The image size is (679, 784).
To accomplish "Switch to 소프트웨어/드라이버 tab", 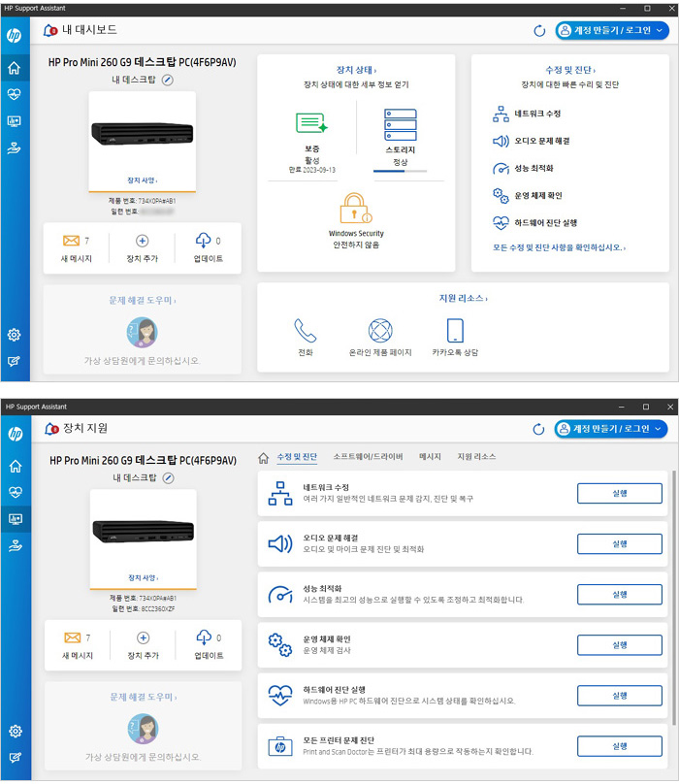I will tap(368, 457).
